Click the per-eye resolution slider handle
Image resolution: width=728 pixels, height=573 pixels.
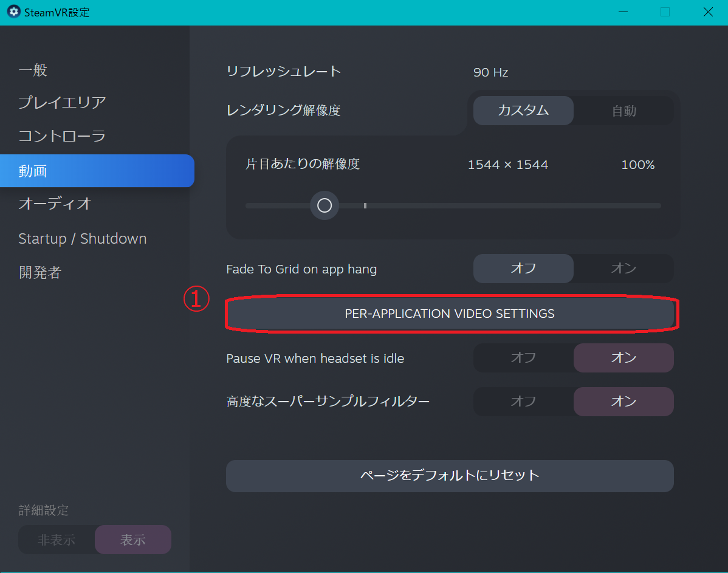(325, 205)
